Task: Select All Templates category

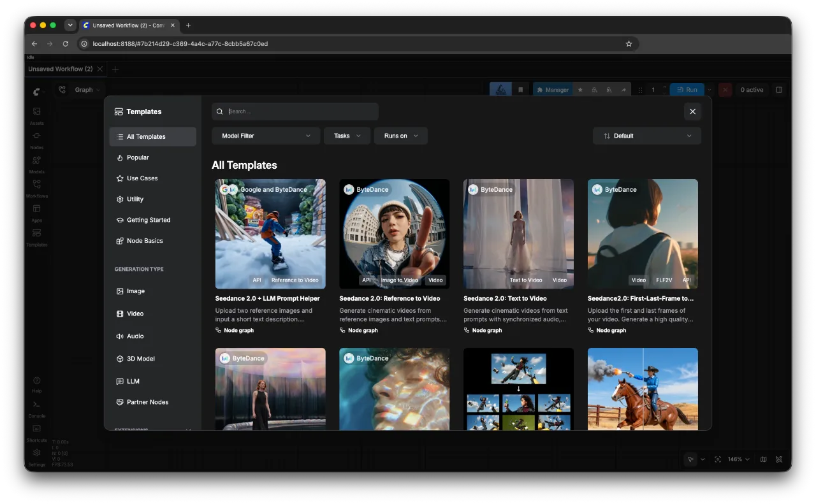Action: (x=153, y=136)
